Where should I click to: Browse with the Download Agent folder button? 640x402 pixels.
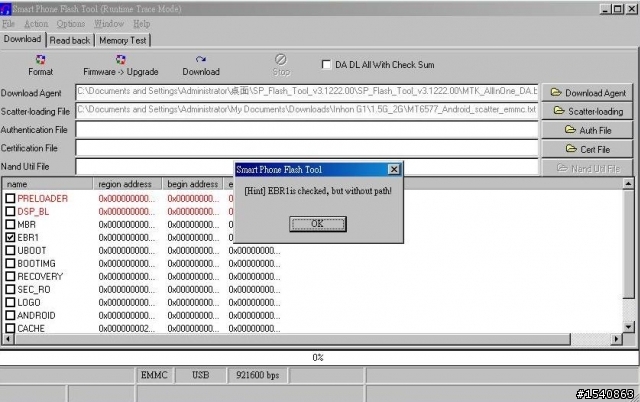coord(587,93)
